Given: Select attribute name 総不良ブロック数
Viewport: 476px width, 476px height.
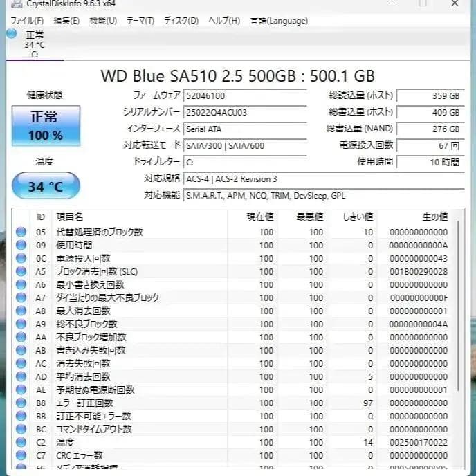Looking at the screenshot, I should coord(86,324).
